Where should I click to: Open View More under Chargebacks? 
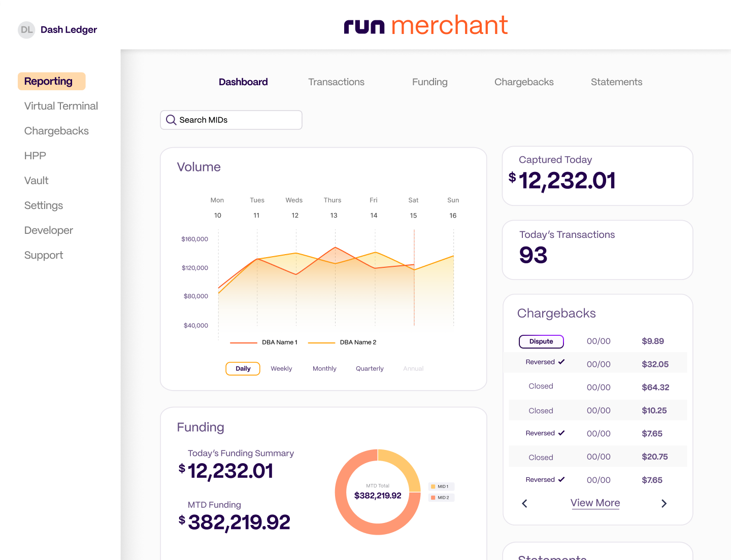595,503
